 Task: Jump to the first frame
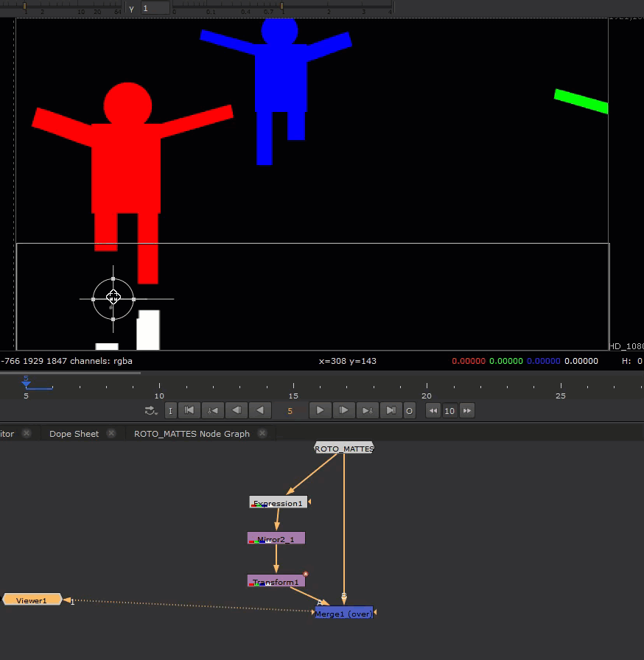(189, 410)
